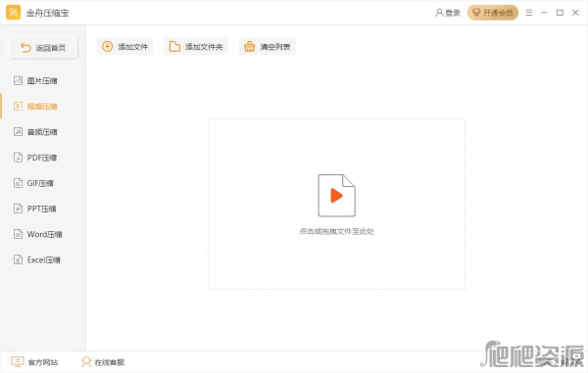The height and width of the screenshot is (373, 588).
Task: Go back using 返回首页 button
Action: (x=43, y=48)
